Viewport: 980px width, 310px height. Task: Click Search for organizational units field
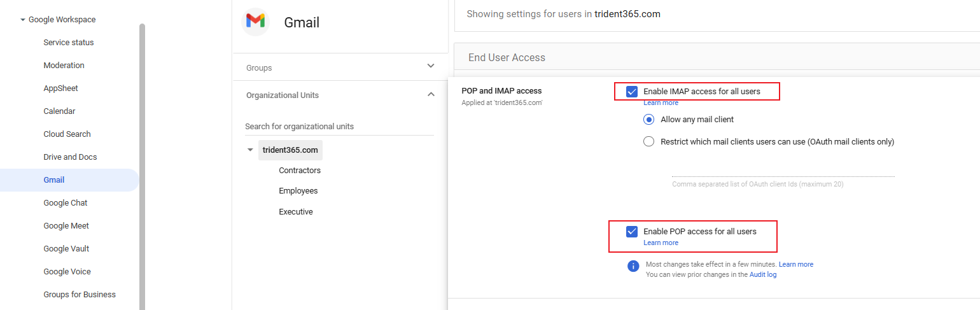click(339, 127)
